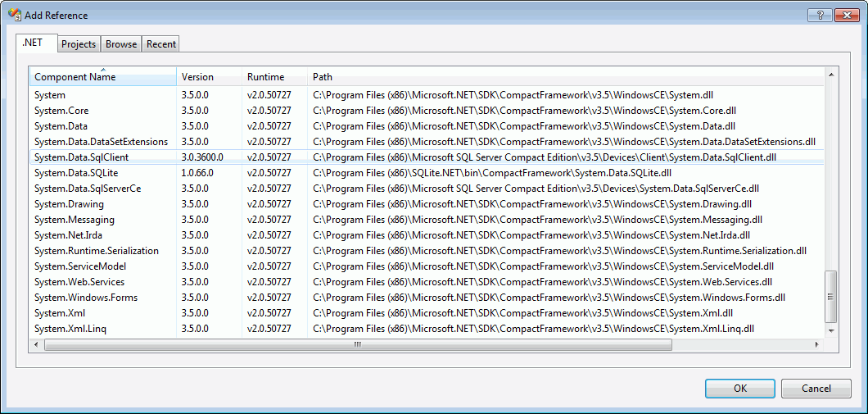Open the Browse tab
Screen dimensions: 868x414
tap(121, 44)
